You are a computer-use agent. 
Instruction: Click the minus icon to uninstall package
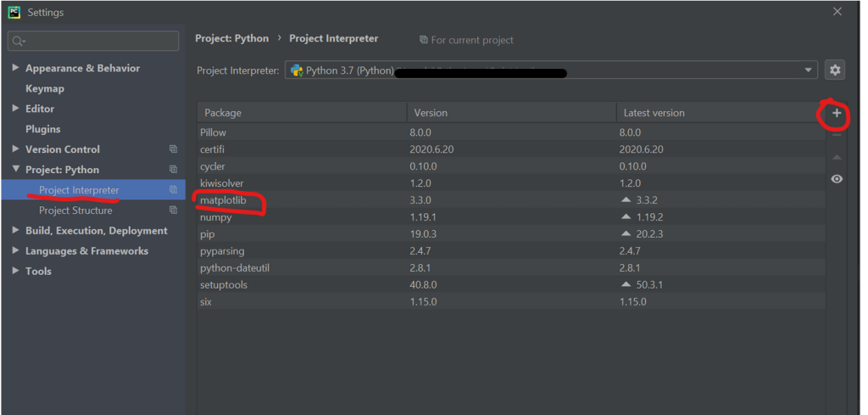pos(837,135)
